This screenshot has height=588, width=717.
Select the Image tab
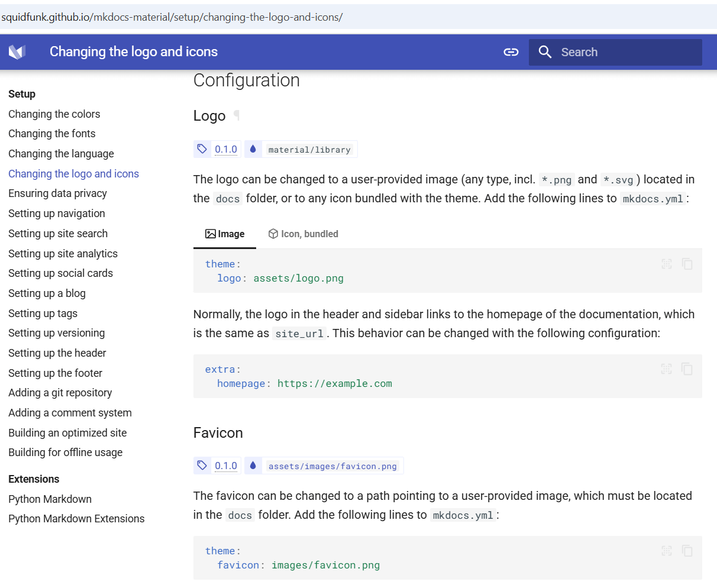point(225,234)
